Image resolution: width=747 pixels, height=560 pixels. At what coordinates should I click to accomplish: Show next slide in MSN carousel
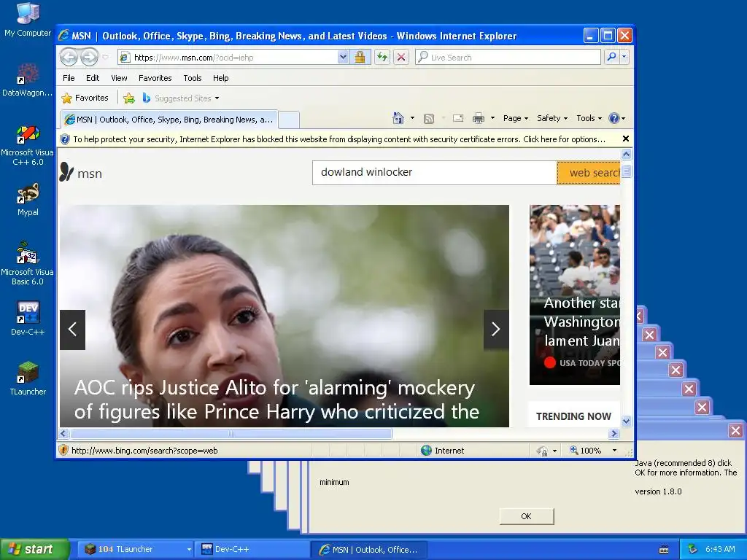coord(496,330)
